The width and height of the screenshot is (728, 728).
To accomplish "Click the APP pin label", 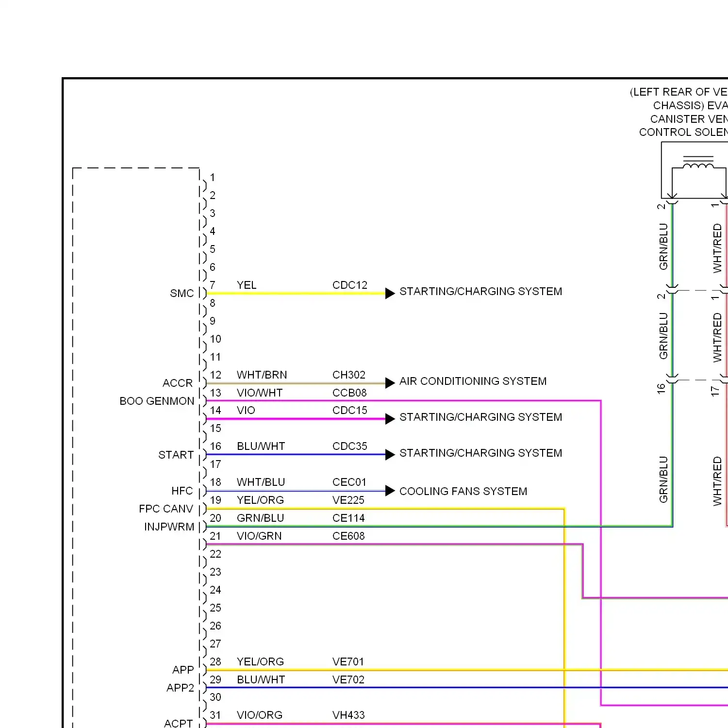I will point(183,670).
